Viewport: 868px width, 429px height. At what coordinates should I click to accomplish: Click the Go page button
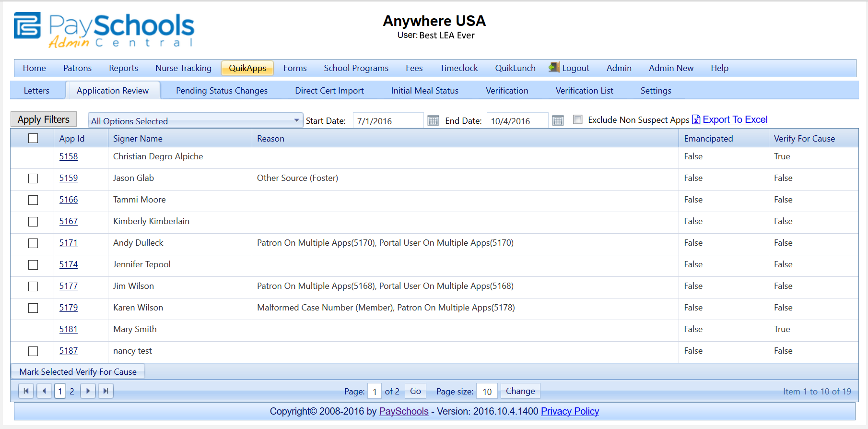click(x=415, y=391)
